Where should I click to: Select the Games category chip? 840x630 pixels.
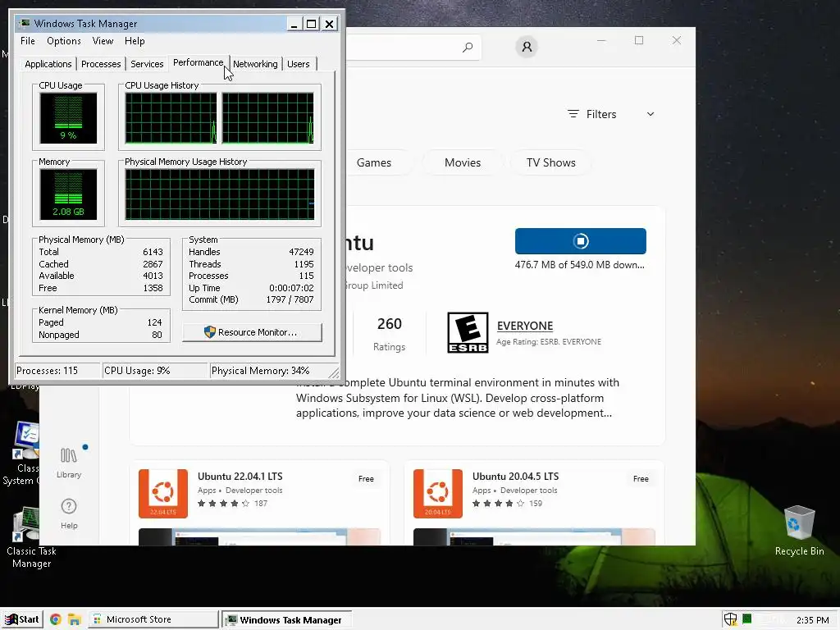374,162
